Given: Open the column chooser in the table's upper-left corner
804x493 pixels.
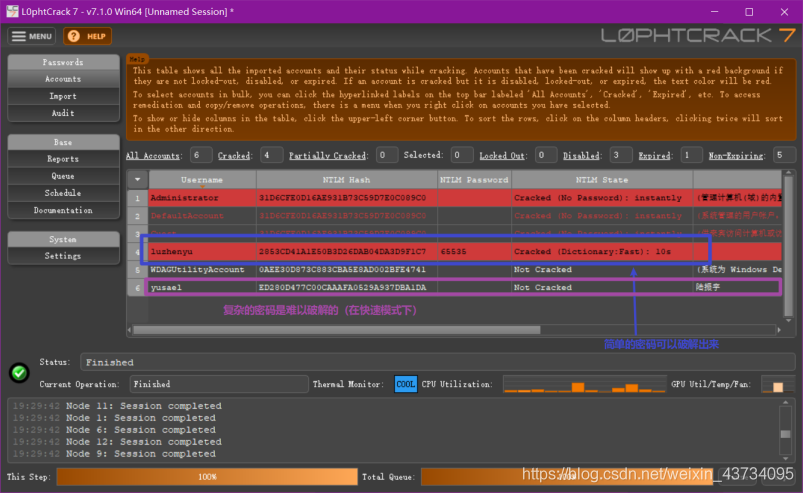Looking at the screenshot, I should click(137, 180).
